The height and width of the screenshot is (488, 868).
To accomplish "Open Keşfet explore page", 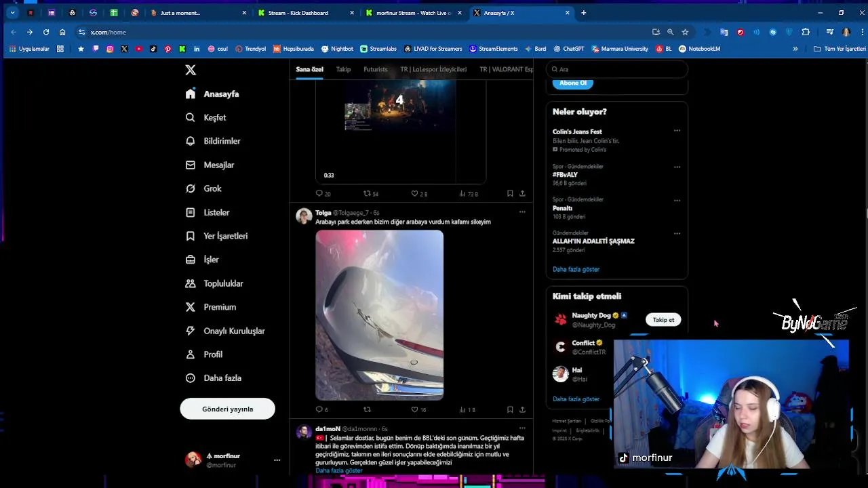I will [206, 117].
